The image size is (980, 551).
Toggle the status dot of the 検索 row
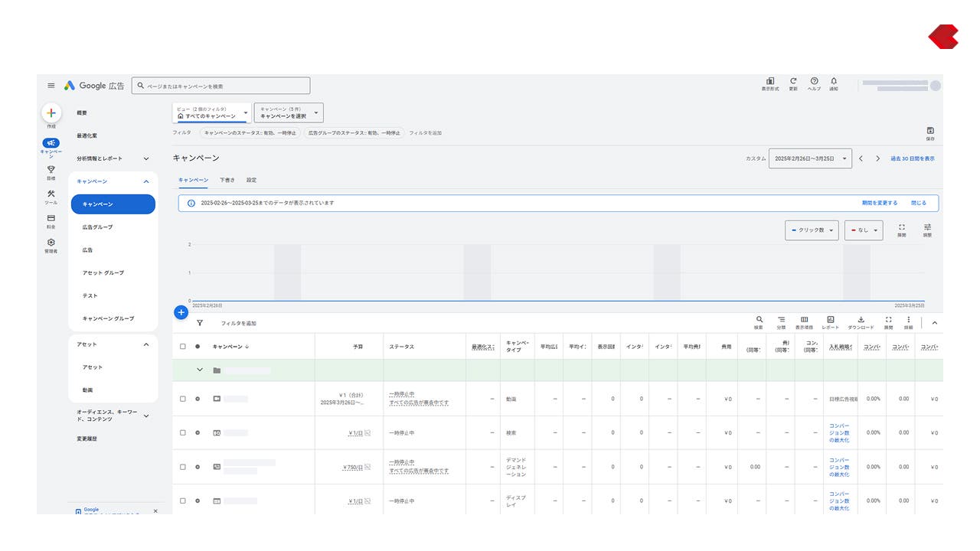coord(198,432)
